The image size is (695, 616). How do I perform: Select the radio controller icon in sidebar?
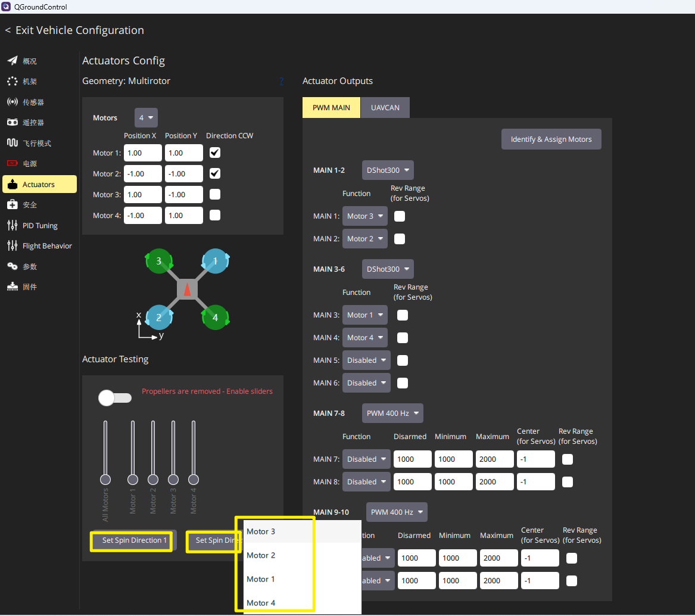pos(13,122)
